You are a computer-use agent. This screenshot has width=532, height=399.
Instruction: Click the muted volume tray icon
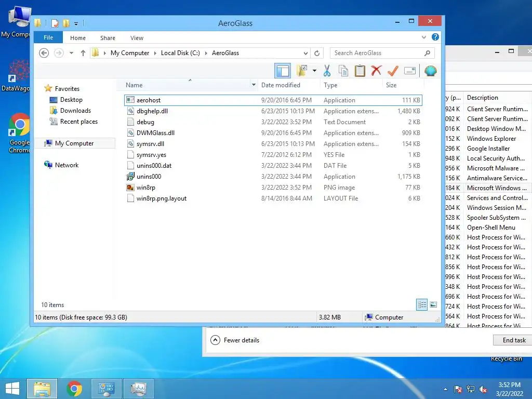pyautogui.click(x=483, y=389)
